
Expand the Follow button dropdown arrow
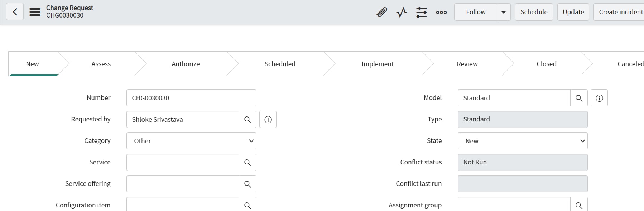click(x=503, y=12)
